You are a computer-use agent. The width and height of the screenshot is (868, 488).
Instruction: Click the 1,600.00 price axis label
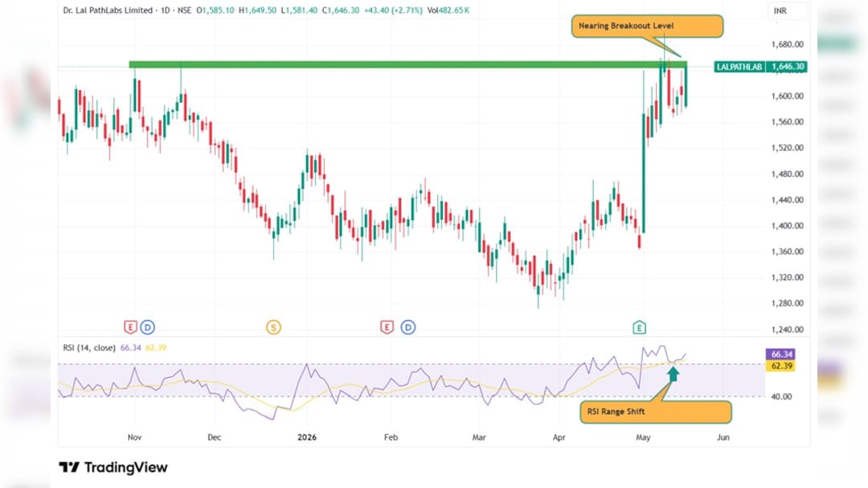787,96
